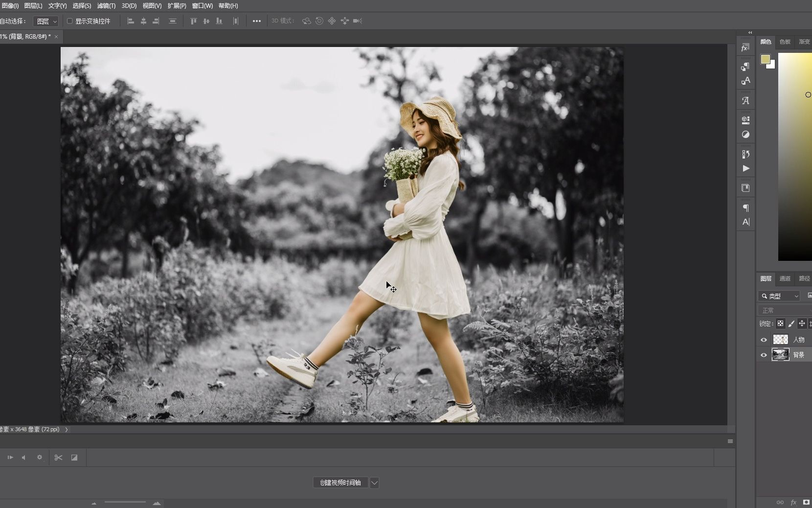812x508 pixels.
Task: Open the Paragraph panel icon
Action: (745, 208)
